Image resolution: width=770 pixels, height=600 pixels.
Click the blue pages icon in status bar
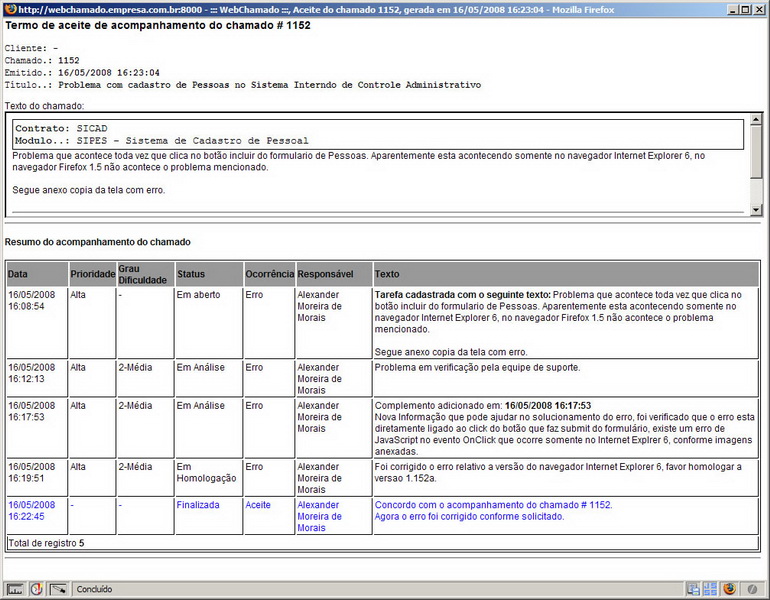(x=693, y=589)
